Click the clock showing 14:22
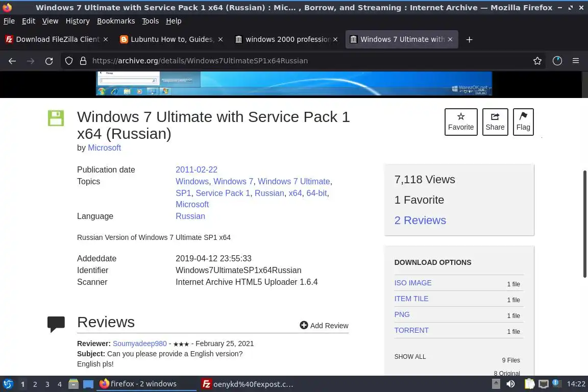Screen dimensions: 588x392 click(x=576, y=384)
